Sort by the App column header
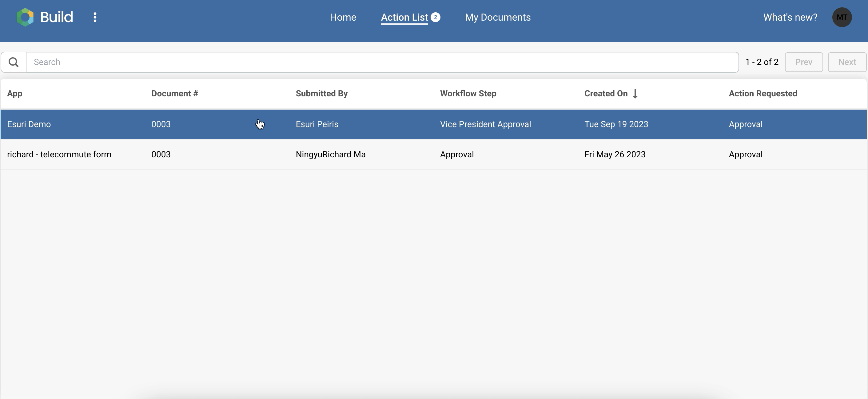 coord(15,93)
